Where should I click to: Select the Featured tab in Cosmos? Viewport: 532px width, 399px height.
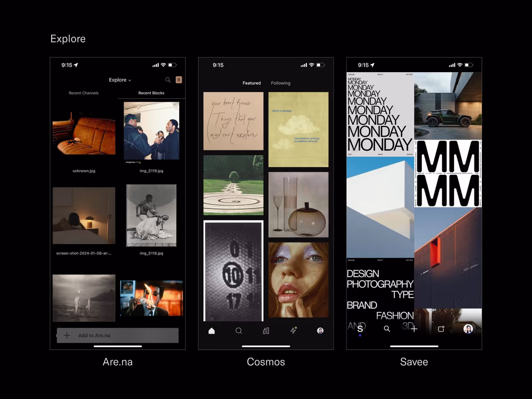click(x=251, y=83)
